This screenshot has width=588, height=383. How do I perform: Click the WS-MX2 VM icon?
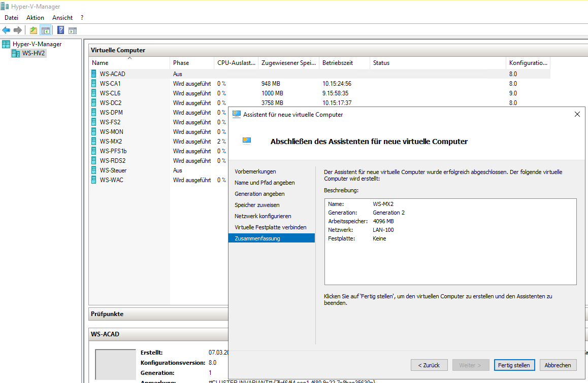click(94, 142)
